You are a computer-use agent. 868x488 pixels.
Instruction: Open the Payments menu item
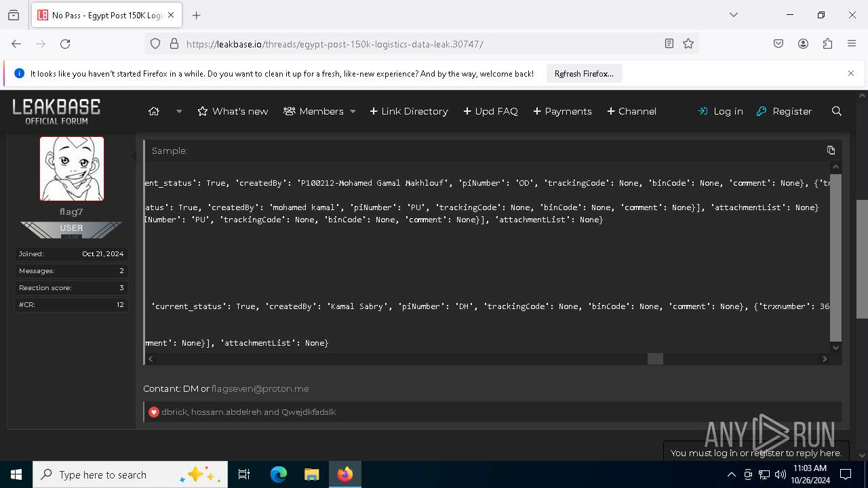tap(562, 111)
